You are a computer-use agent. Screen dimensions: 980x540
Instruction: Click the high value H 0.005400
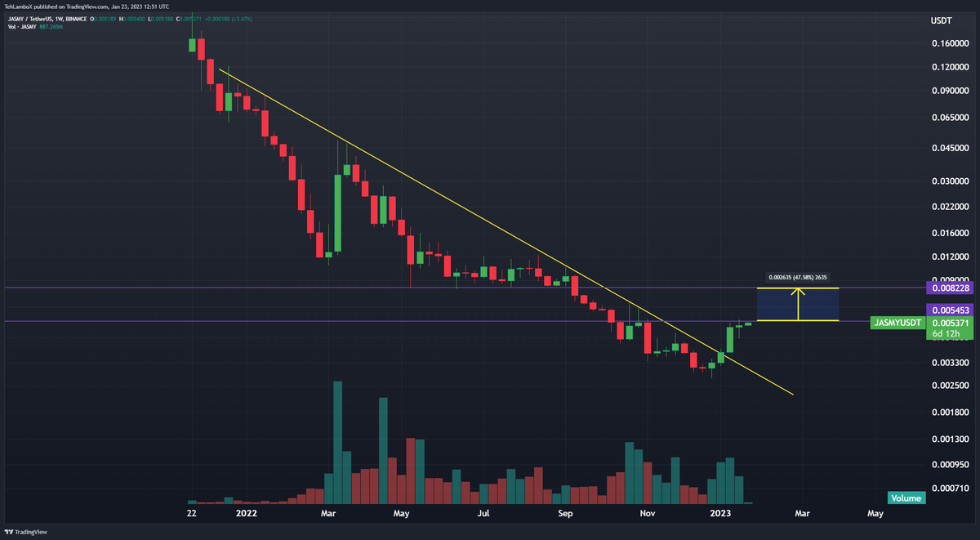click(x=132, y=19)
